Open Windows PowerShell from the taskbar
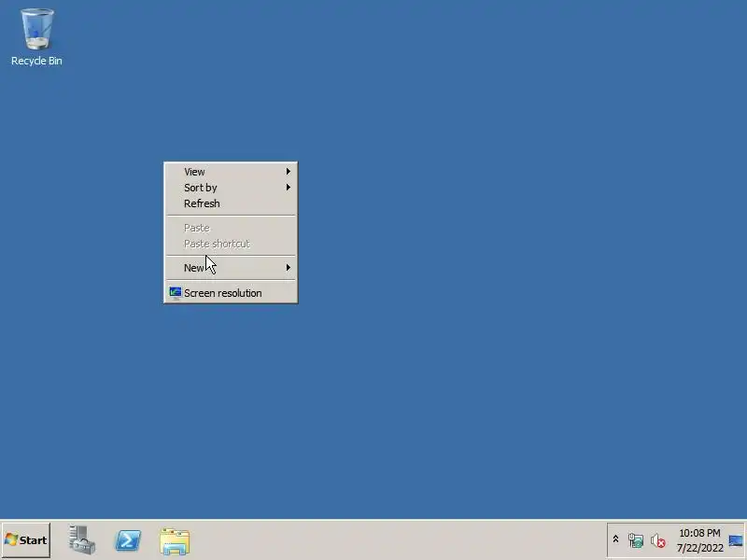 click(128, 540)
